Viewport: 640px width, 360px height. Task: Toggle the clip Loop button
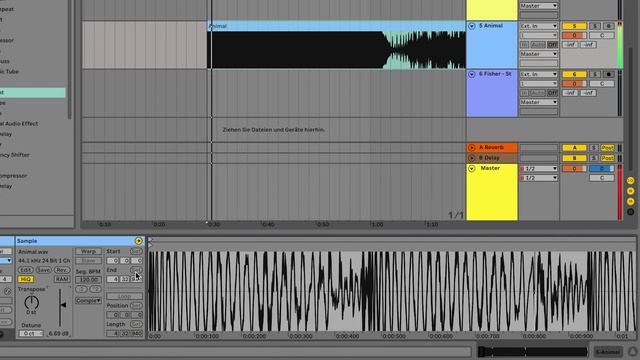pos(124,296)
